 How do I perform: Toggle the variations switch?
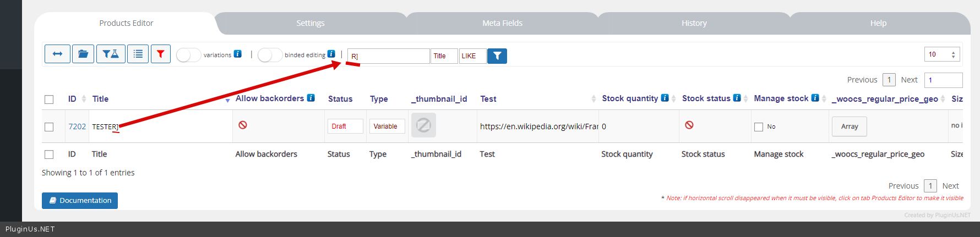click(188, 55)
